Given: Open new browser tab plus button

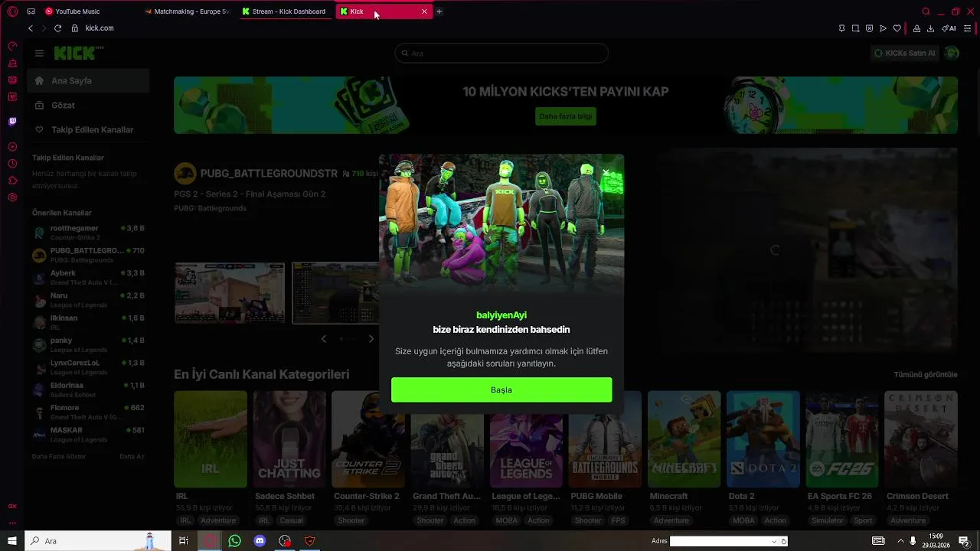Looking at the screenshot, I should tap(439, 11).
